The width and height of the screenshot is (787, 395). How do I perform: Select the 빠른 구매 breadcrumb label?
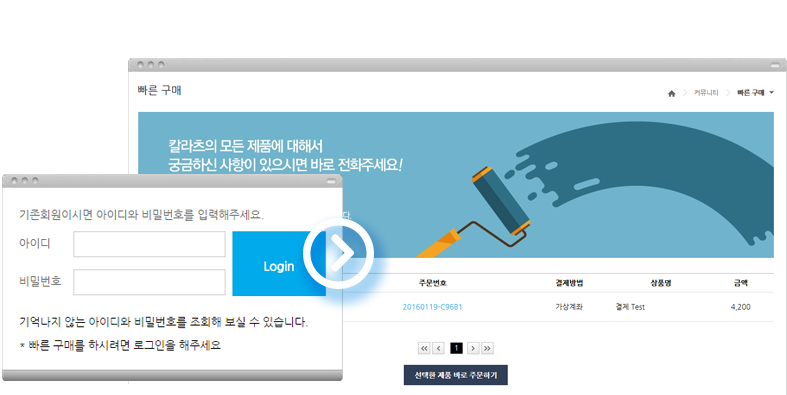coord(750,93)
